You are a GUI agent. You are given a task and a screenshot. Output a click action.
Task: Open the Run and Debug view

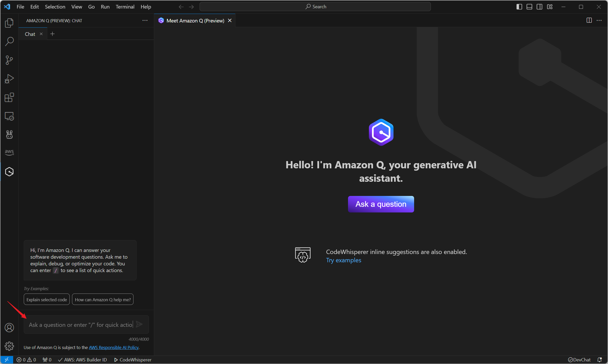point(9,79)
